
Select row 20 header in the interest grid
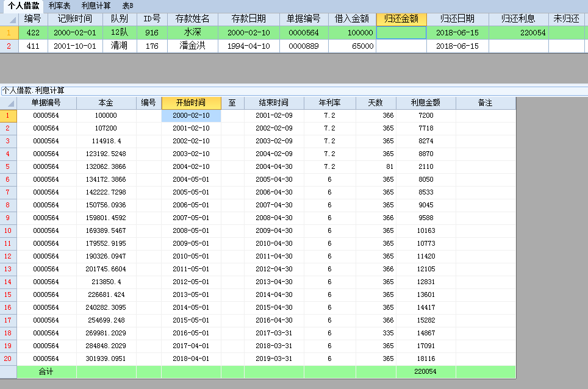pos(9,359)
